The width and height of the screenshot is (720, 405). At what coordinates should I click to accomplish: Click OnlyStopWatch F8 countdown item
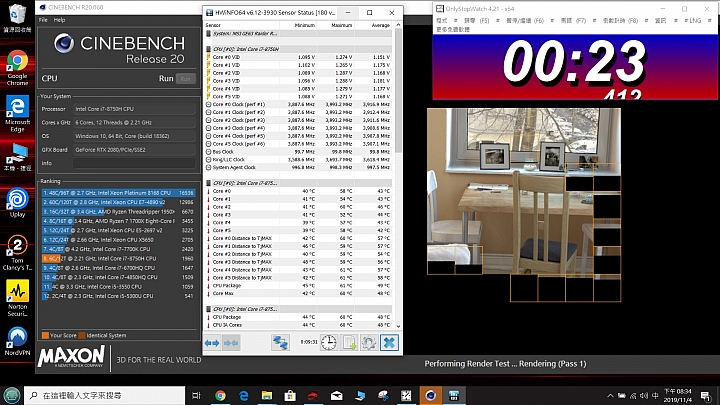tap(620, 21)
